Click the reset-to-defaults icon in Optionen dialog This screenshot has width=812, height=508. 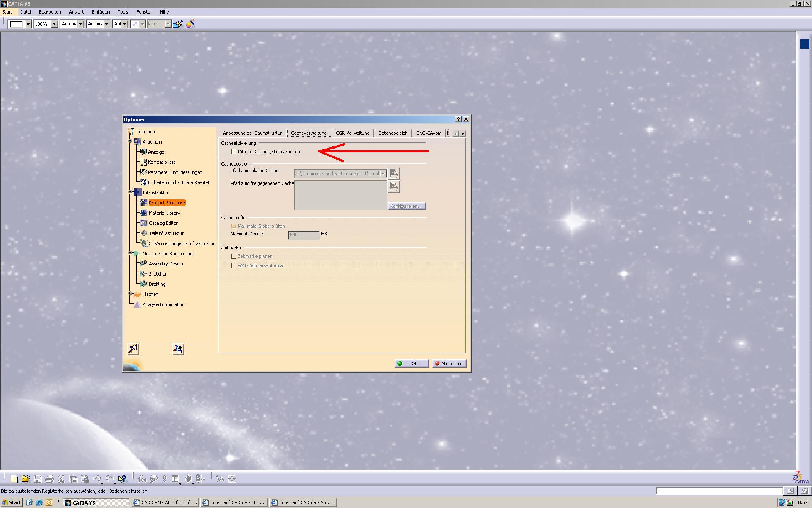(x=133, y=349)
